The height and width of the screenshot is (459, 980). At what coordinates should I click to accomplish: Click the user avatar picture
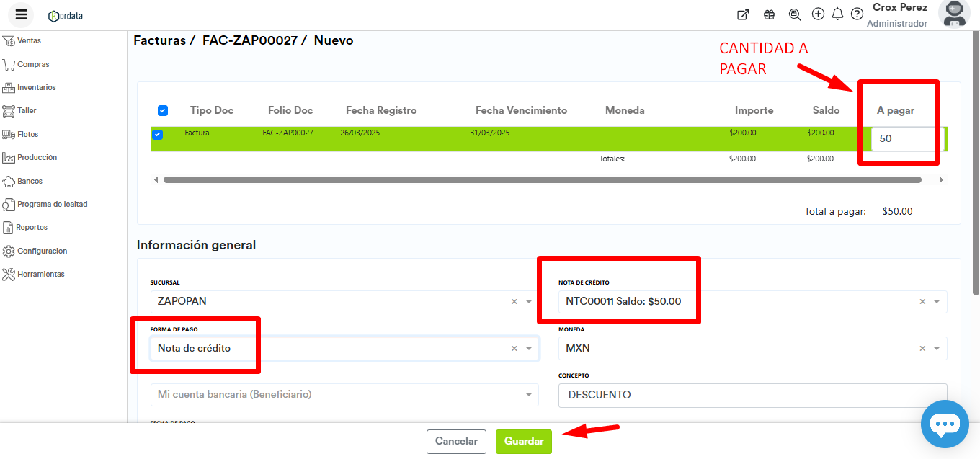tap(954, 14)
